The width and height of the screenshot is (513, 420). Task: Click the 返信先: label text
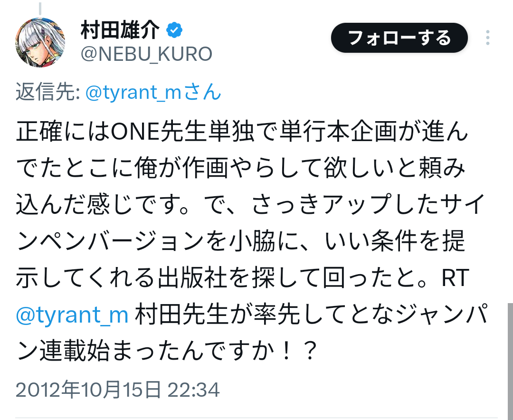click(x=47, y=92)
